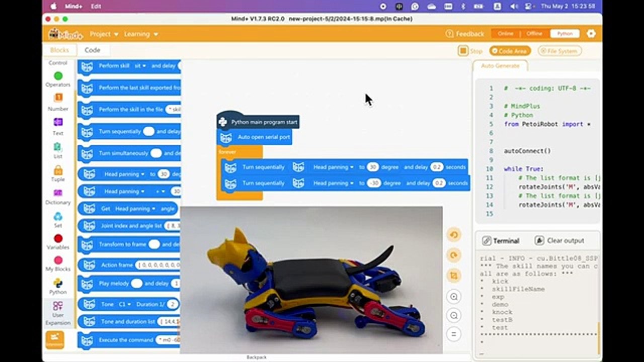644x362 pixels.
Task: Open settings gear in Mind+ header
Action: pyautogui.click(x=591, y=34)
